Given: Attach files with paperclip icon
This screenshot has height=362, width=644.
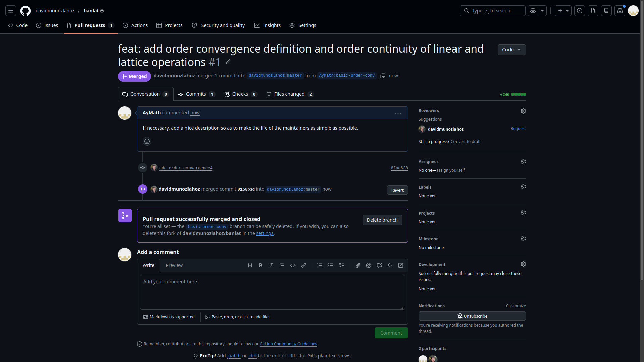Looking at the screenshot, I should click(358, 265).
